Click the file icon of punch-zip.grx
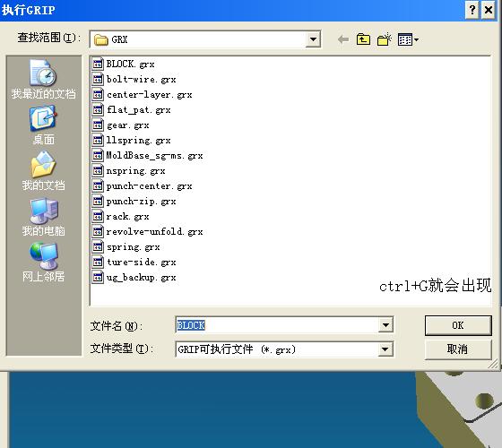 pyautogui.click(x=98, y=201)
